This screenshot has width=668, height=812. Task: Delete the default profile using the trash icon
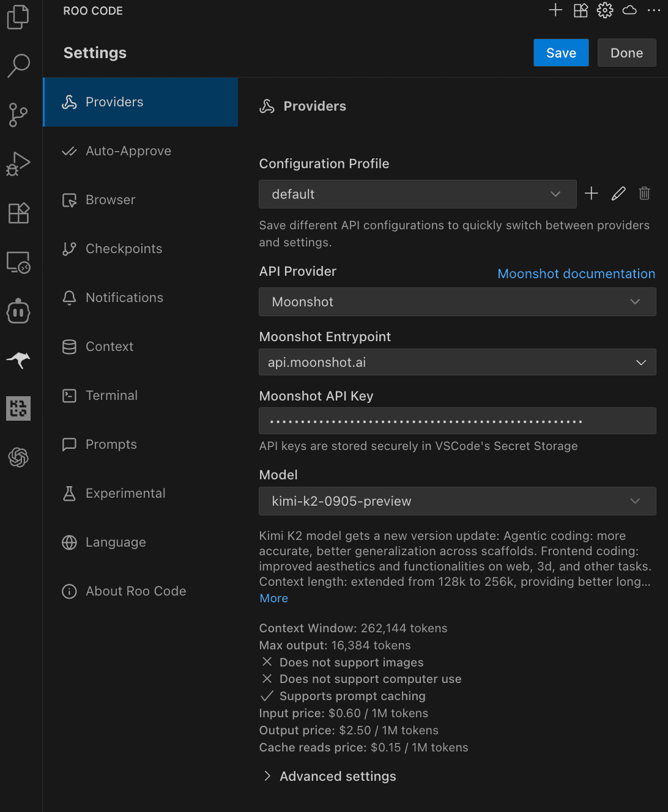[644, 193]
